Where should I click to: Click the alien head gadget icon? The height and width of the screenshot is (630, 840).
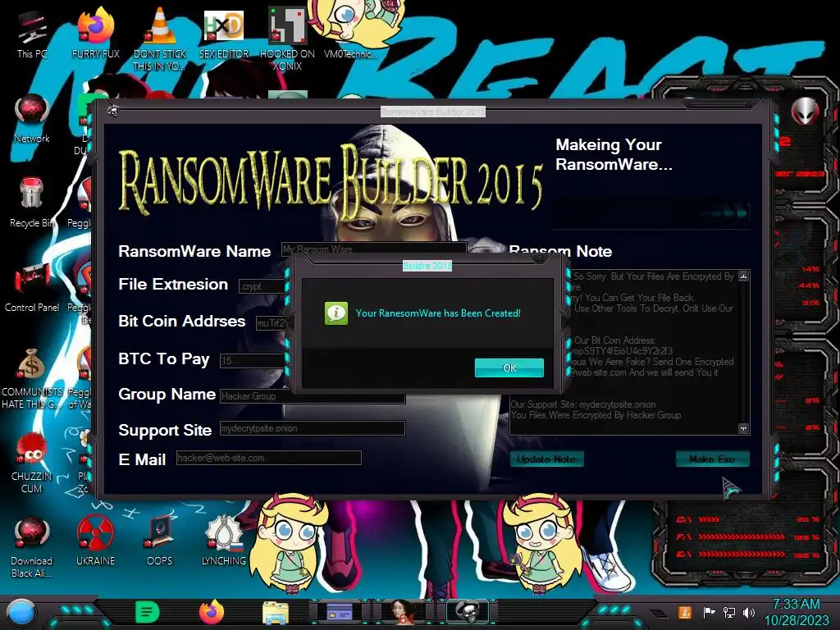[x=805, y=112]
